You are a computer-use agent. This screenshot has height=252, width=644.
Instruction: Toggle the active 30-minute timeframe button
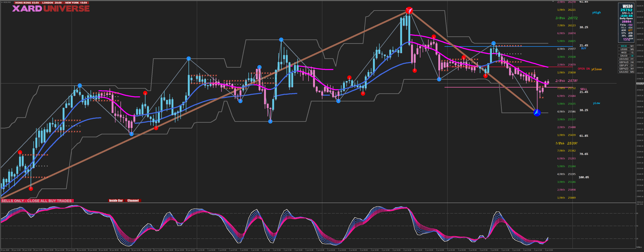(x=632, y=56)
